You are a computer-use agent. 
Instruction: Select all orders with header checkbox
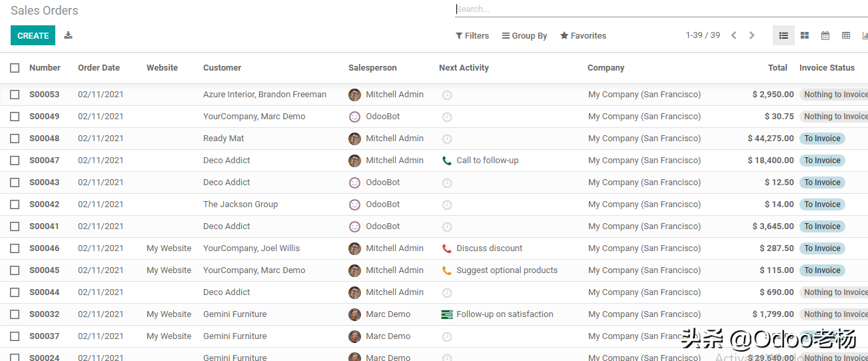tap(15, 68)
